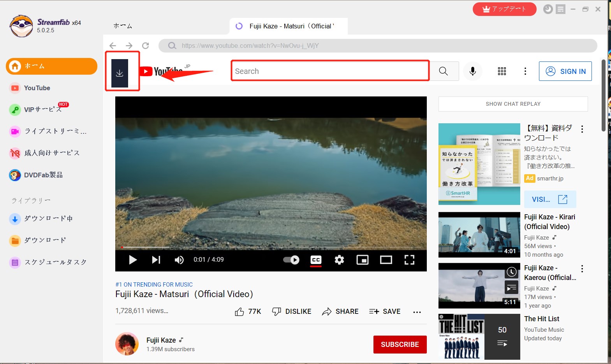Mute the video volume speaker icon
611x364 pixels.
point(179,260)
